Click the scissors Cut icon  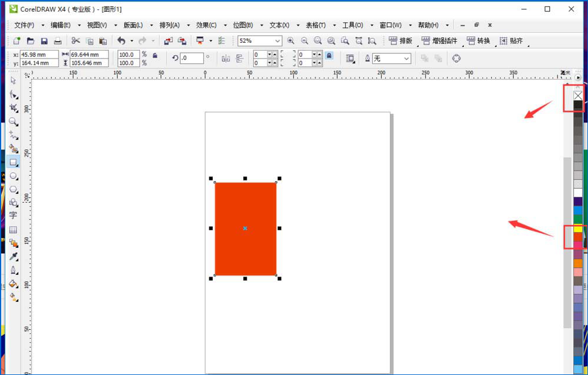tap(76, 41)
